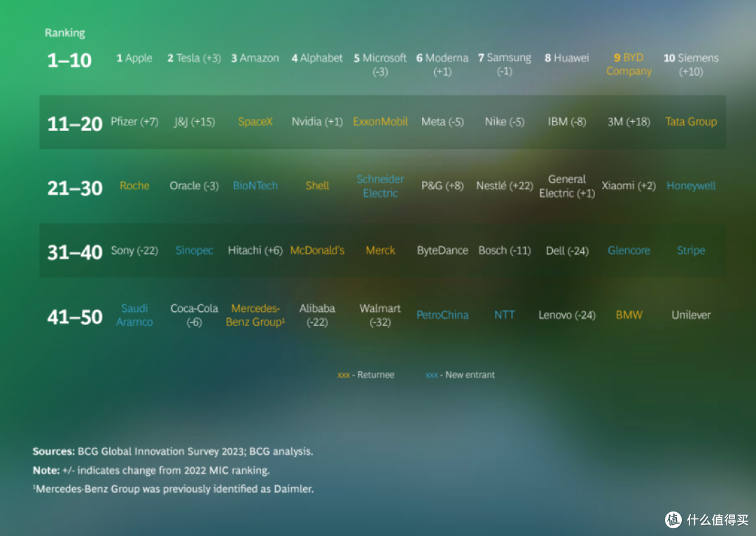Select the Shell entry
This screenshot has height=536, width=756.
click(317, 186)
